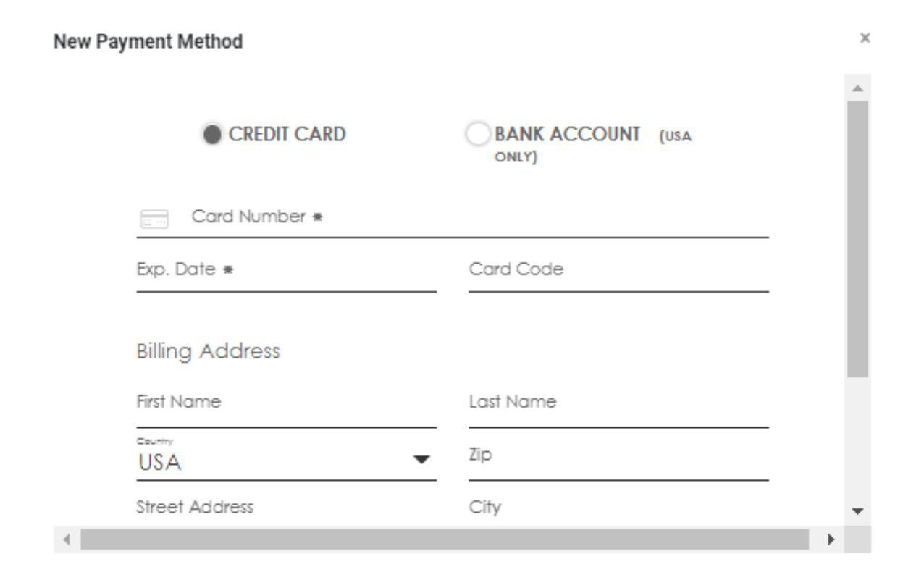
Task: Click the vertical scrollbar up arrow
Action: (858, 88)
